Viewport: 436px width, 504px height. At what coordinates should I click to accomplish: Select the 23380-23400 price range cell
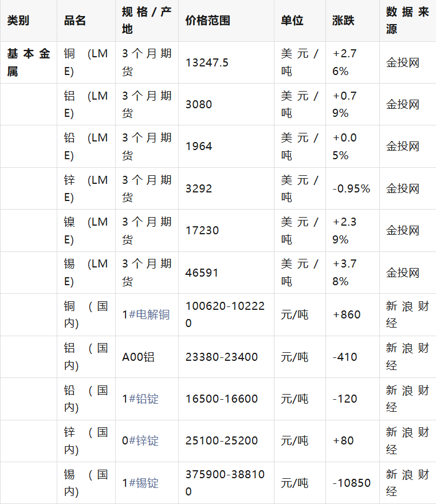pyautogui.click(x=221, y=357)
